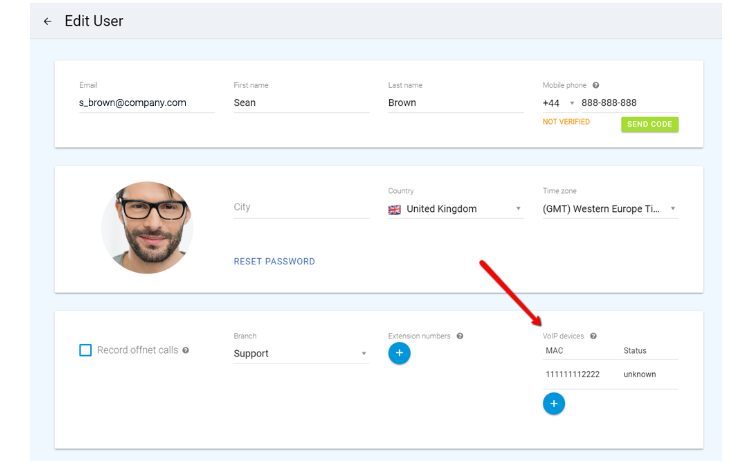The height and width of the screenshot is (464, 755).
Task: Open the Country dropdown
Action: tap(518, 209)
